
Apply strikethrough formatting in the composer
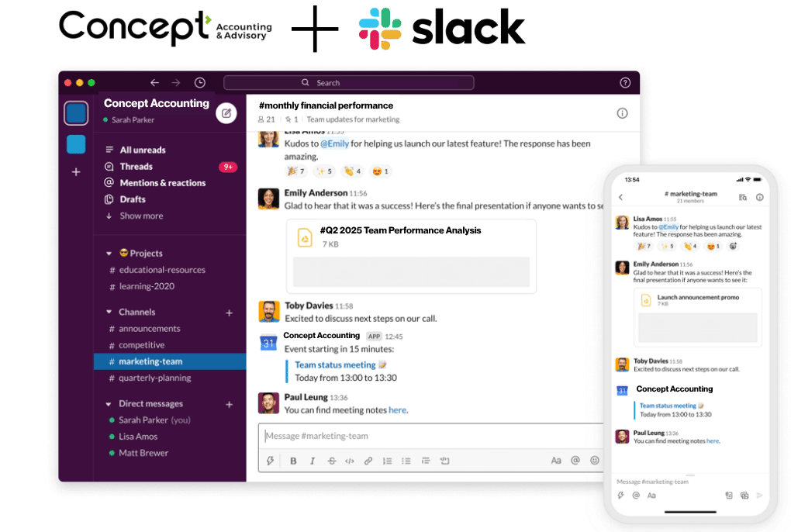click(331, 460)
